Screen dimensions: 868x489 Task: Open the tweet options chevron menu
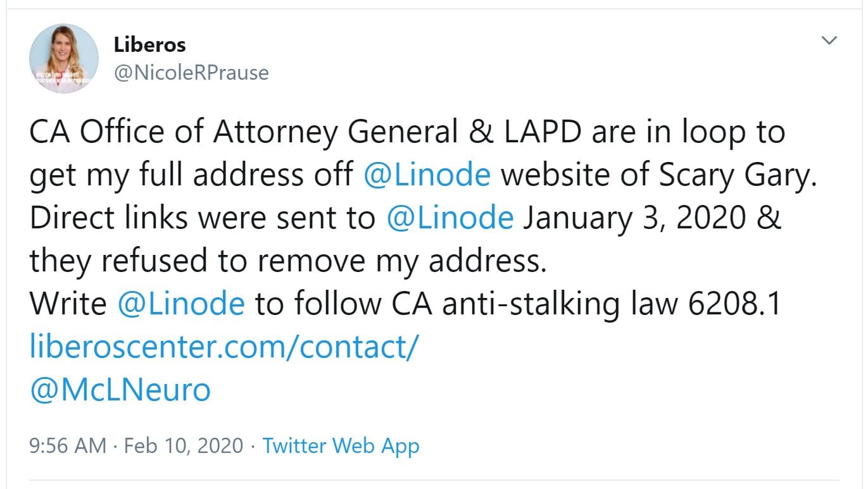click(829, 41)
